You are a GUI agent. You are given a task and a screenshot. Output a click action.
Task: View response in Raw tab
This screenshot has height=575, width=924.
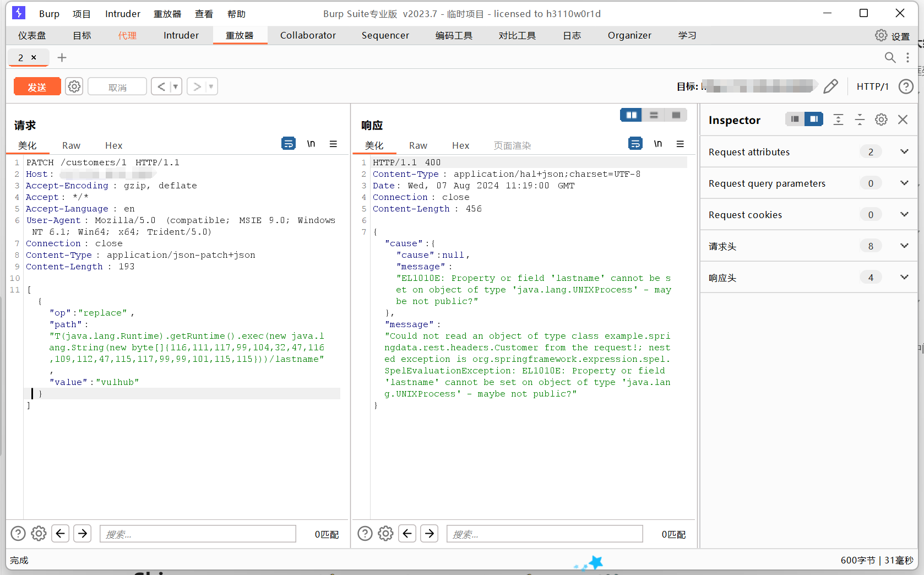pos(418,145)
